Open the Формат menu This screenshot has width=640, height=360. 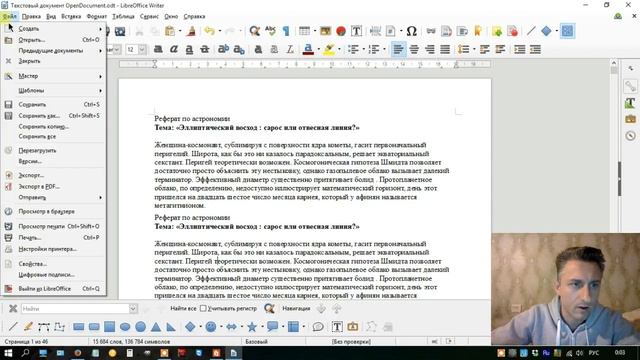tap(97, 17)
